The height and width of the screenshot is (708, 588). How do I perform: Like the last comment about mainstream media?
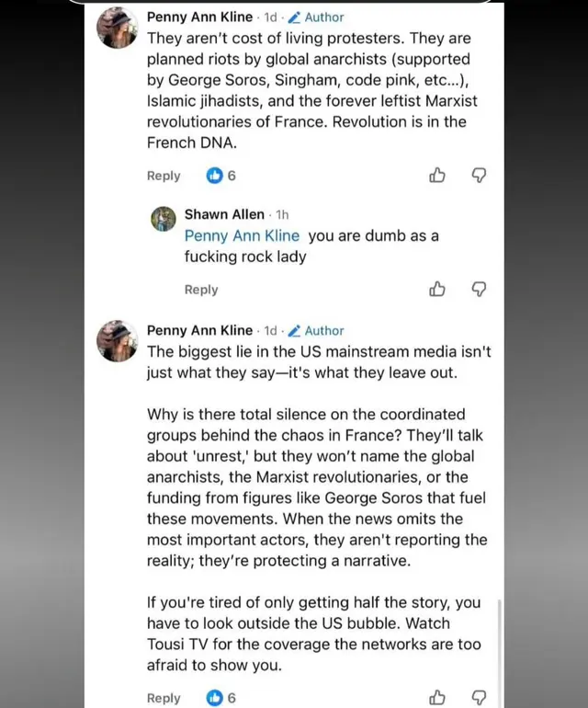click(436, 697)
